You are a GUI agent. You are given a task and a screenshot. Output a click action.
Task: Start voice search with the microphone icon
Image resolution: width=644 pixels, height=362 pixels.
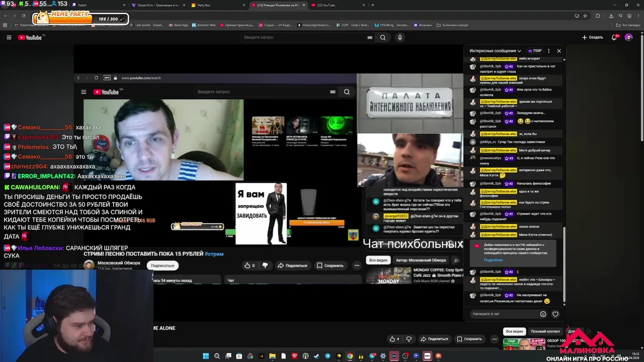click(x=400, y=37)
